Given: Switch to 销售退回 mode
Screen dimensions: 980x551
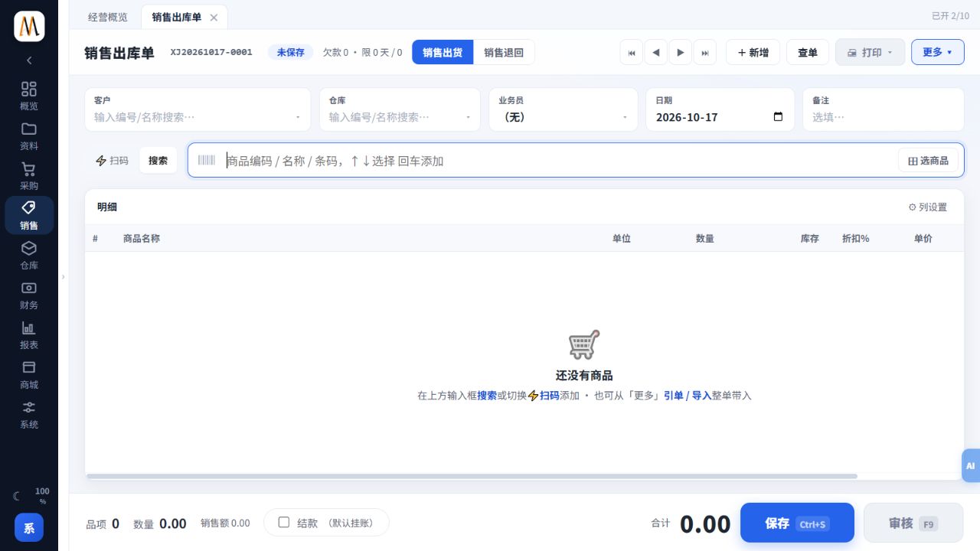Looking at the screenshot, I should click(504, 53).
